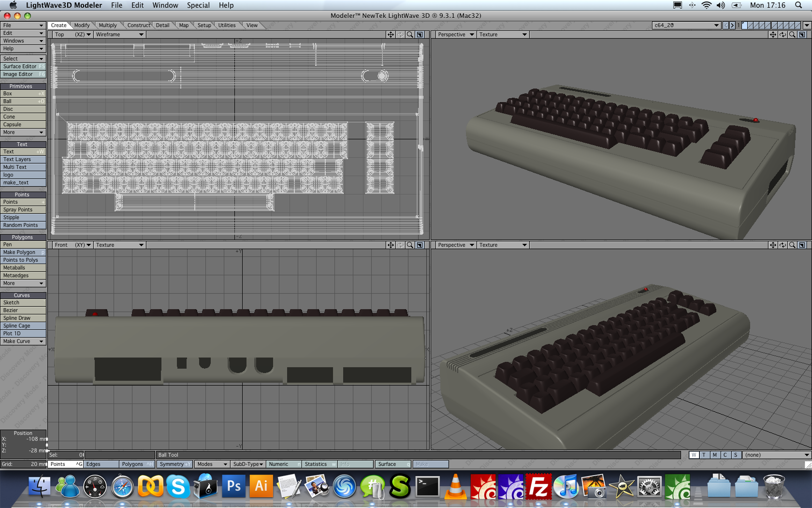Click the rotate icon in the Top viewport
812x508 pixels.
click(400, 34)
